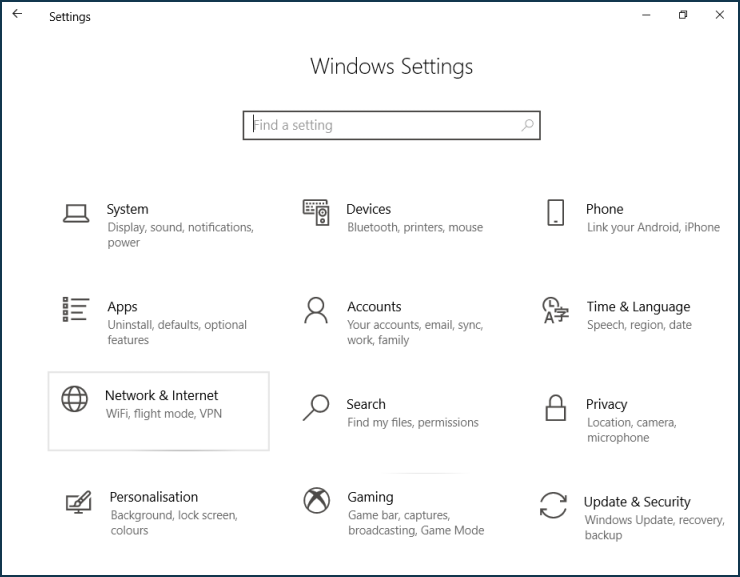Click the Update & Security refresh arrows icon

[x=553, y=505]
